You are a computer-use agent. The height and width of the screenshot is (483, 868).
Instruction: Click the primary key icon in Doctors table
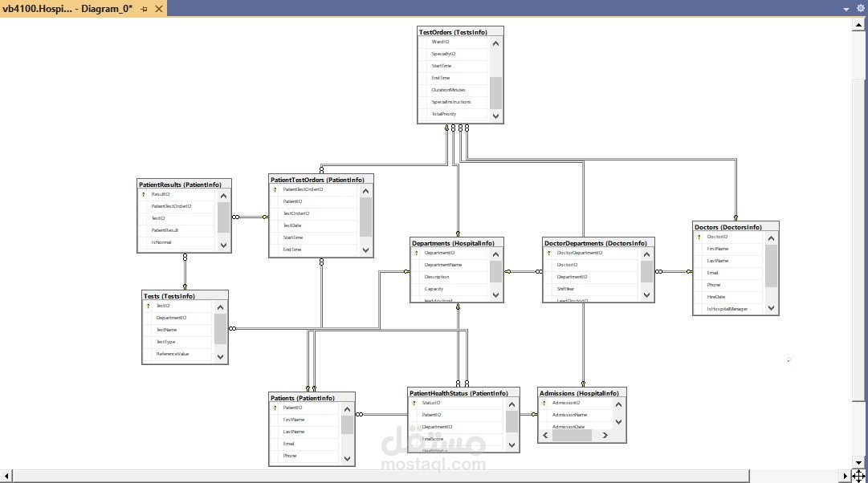[x=699, y=237]
